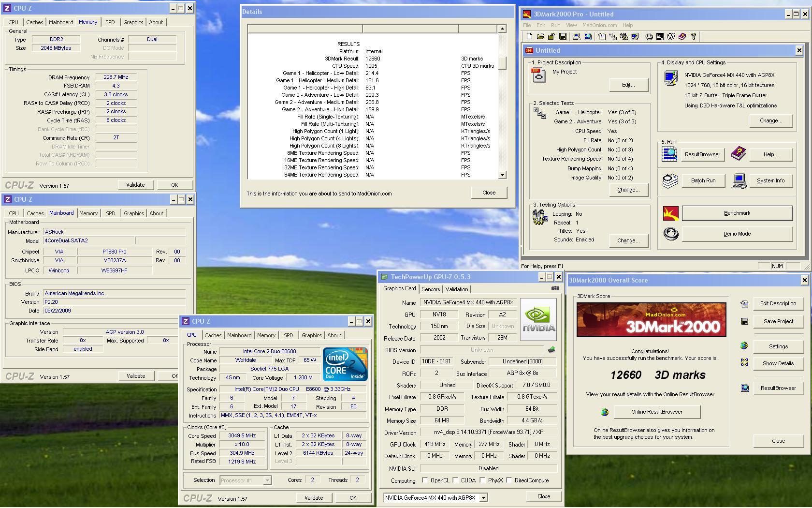Open File menu in 3DMark2000 Pro
Image resolution: width=812 pixels, height=508 pixels.
527,25
